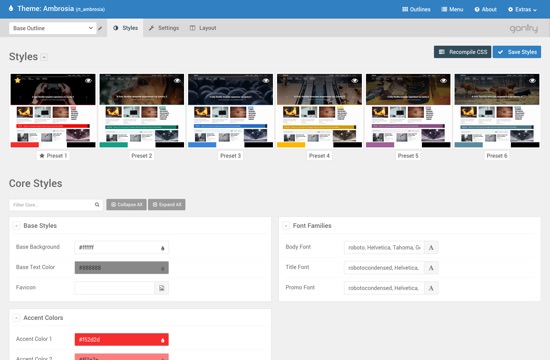Click the Favicon image picker icon

coord(162,288)
